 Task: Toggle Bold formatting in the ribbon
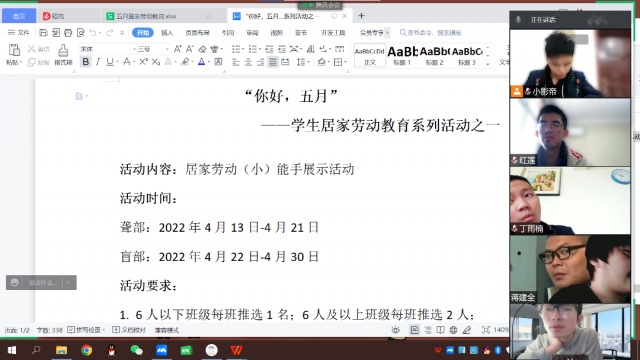pos(86,62)
